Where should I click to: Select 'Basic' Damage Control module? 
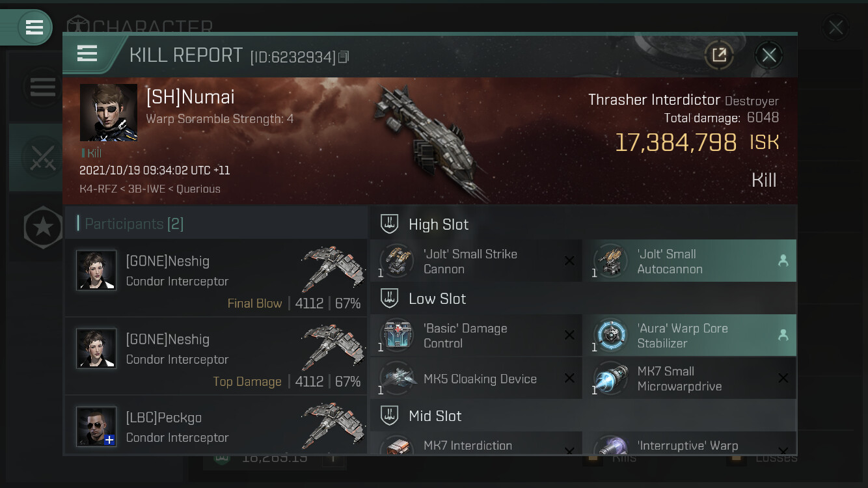point(476,336)
